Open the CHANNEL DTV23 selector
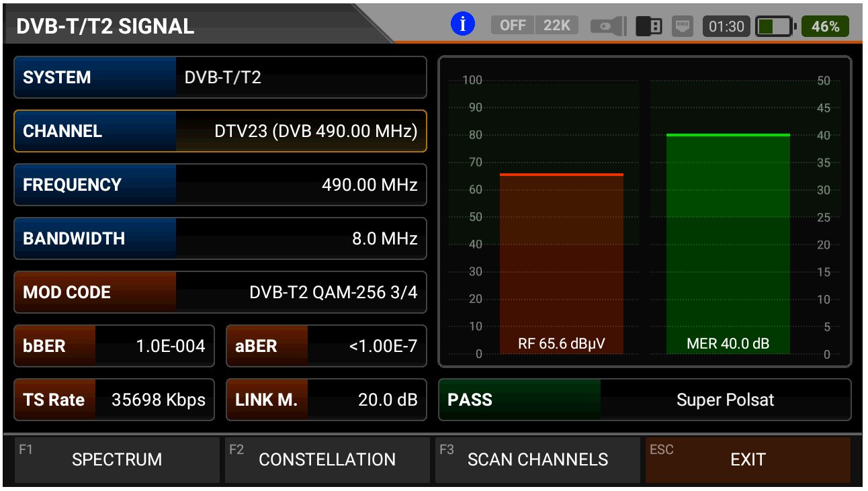This screenshot has height=491, width=868. [220, 131]
